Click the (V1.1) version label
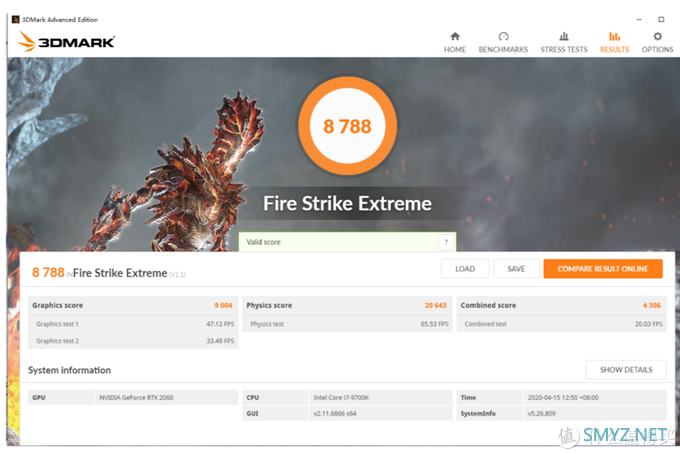This screenshot has width=680, height=454. (177, 274)
